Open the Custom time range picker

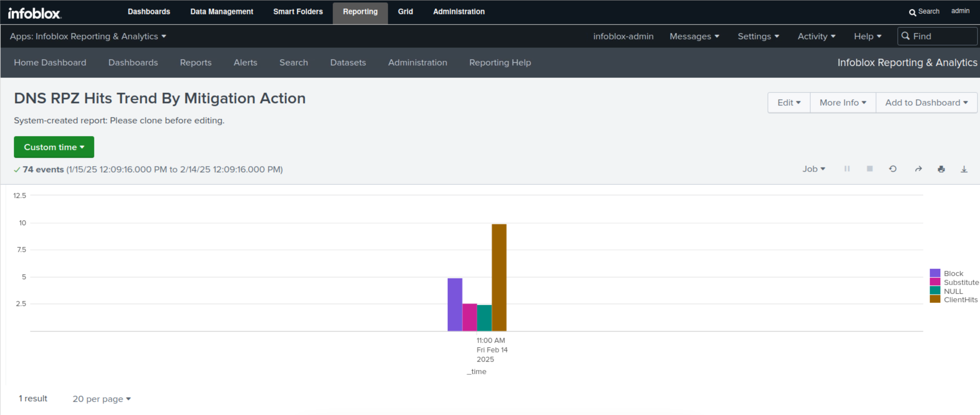point(54,147)
